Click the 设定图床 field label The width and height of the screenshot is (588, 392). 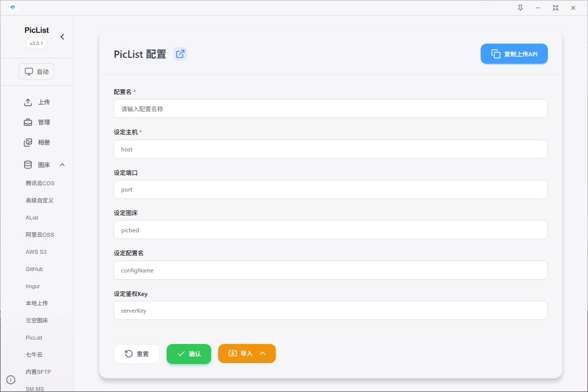coord(125,213)
